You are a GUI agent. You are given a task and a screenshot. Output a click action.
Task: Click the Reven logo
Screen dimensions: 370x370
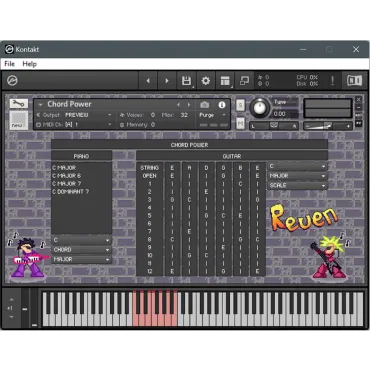(x=304, y=217)
